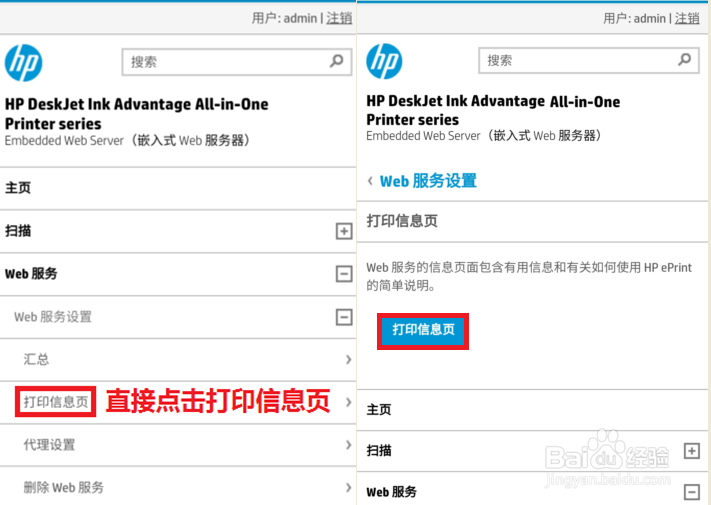This screenshot has width=711, height=505.
Task: Click chevron on 代理设置 row
Action: [348, 445]
